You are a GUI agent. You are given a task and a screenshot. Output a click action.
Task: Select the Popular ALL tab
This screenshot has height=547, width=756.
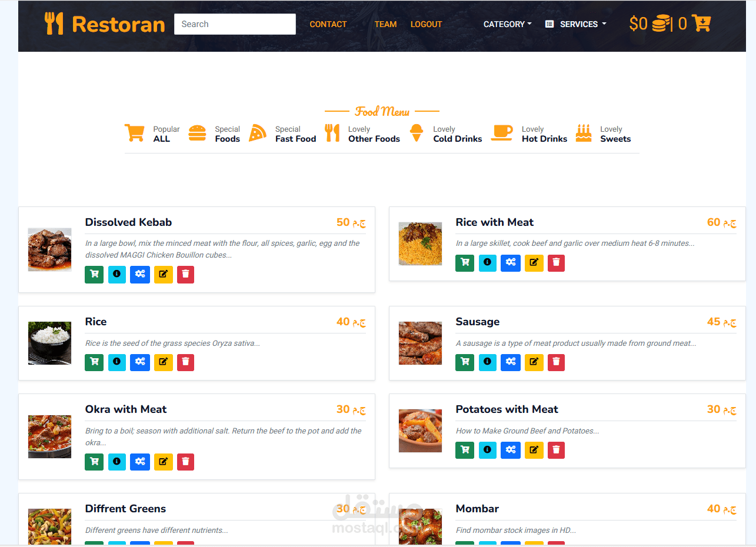tap(152, 134)
